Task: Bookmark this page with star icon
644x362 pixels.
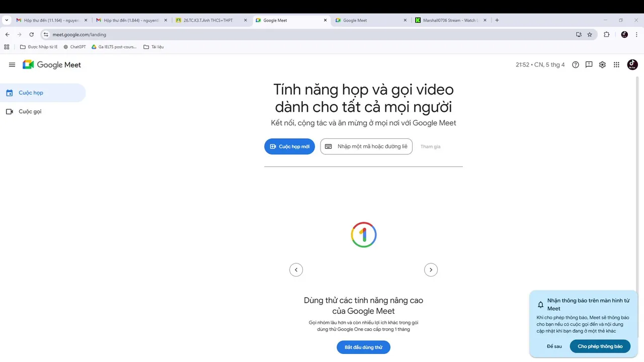Action: (590, 35)
